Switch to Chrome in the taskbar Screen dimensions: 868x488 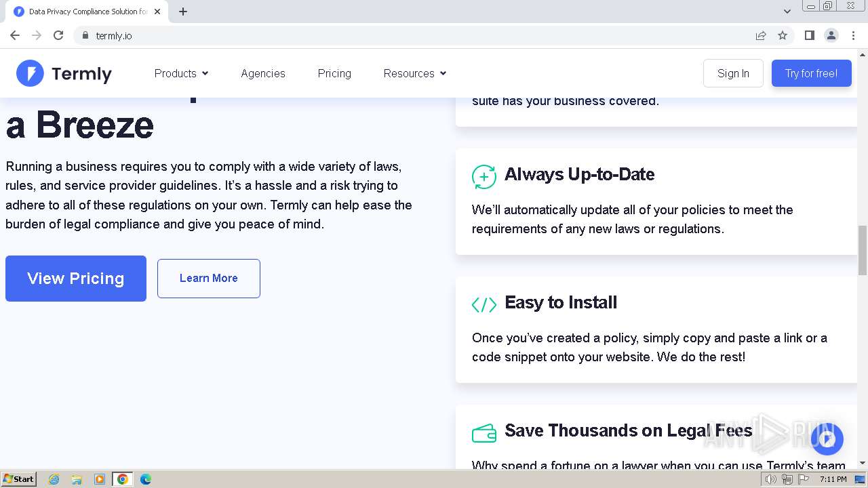[123, 479]
